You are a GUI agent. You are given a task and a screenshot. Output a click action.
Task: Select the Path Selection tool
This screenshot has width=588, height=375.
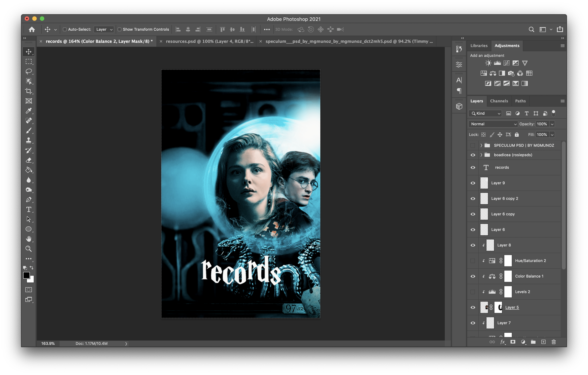tap(29, 219)
